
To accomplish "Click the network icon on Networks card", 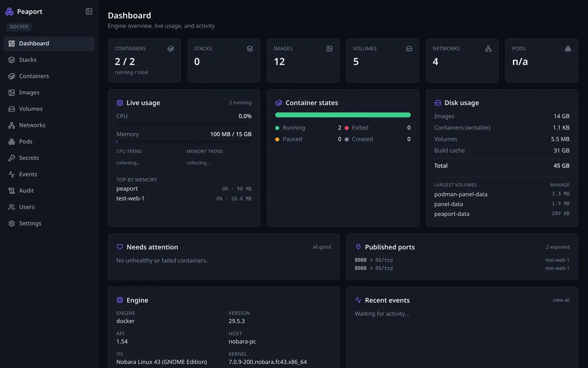I will tap(488, 49).
